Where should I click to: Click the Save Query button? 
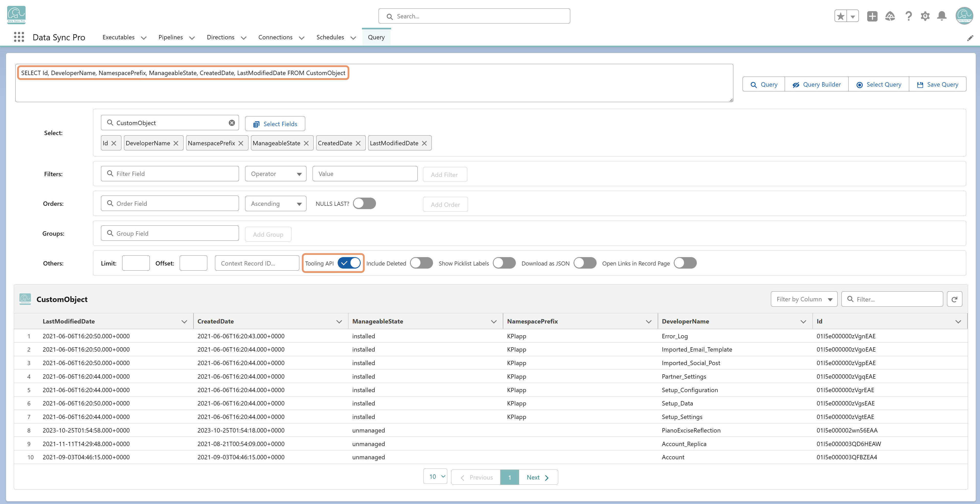point(937,84)
